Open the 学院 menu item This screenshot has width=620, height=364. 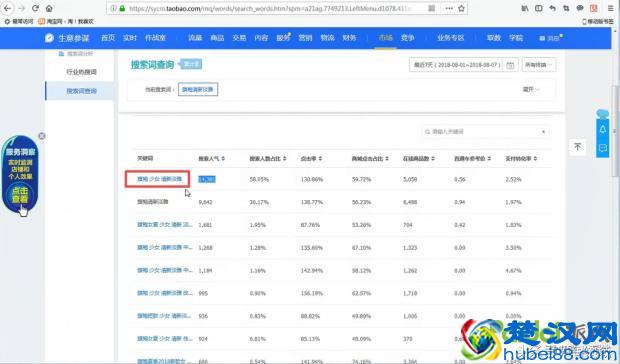516,38
